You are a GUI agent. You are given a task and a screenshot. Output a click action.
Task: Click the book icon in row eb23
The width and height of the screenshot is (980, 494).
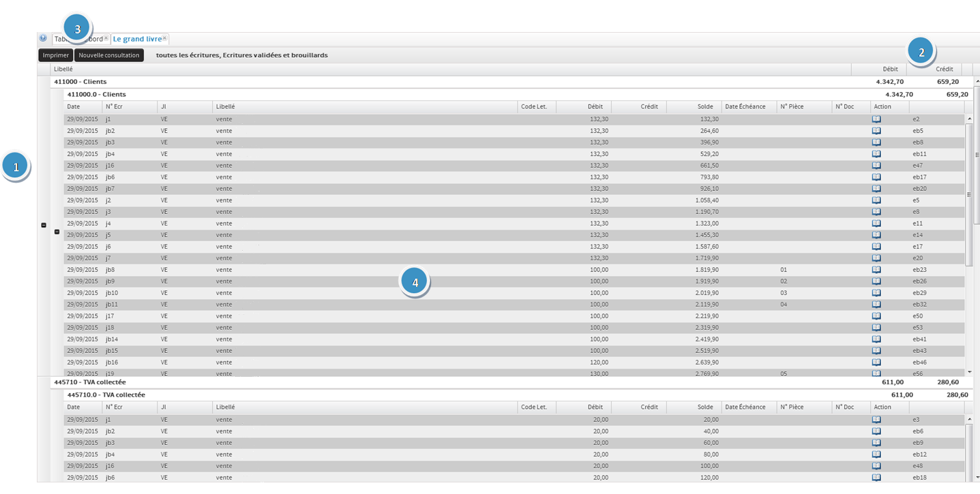click(876, 270)
